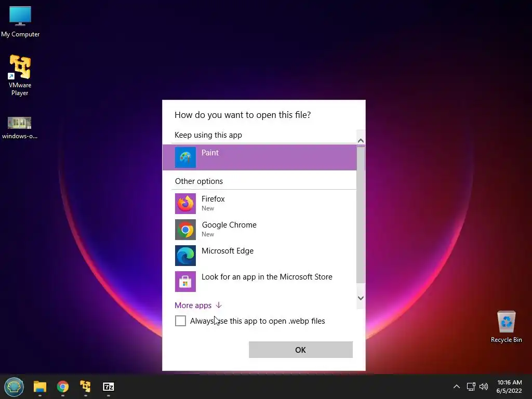Switch to VMware on the taskbar
The image size is (532, 399).
click(86, 387)
